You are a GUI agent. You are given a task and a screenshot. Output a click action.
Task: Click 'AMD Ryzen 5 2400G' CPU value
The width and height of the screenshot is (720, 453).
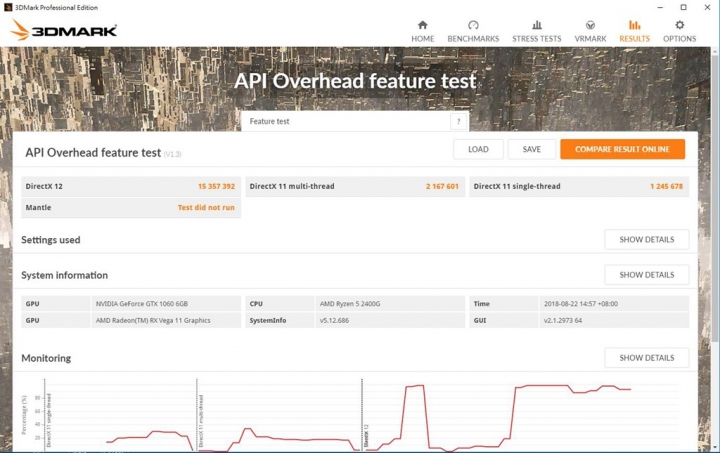click(350, 304)
